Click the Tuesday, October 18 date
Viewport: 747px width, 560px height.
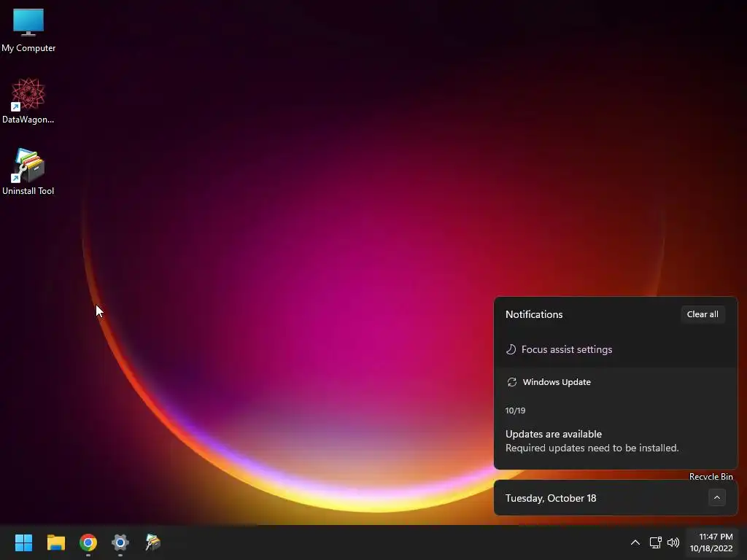(x=551, y=498)
